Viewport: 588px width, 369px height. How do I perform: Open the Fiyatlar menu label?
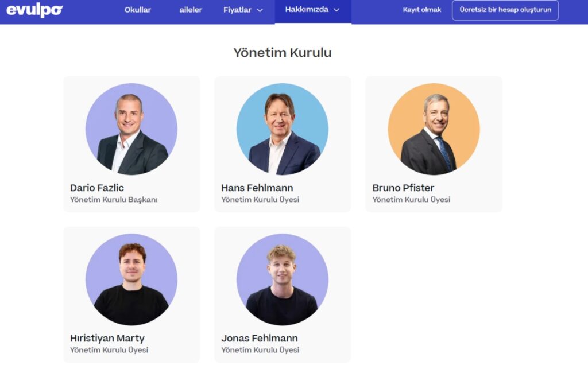coord(237,10)
